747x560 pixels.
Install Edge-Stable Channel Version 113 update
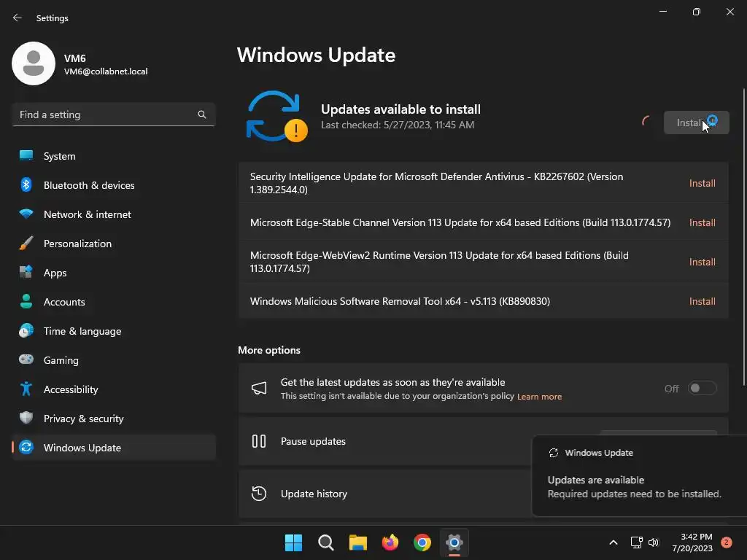click(x=703, y=222)
